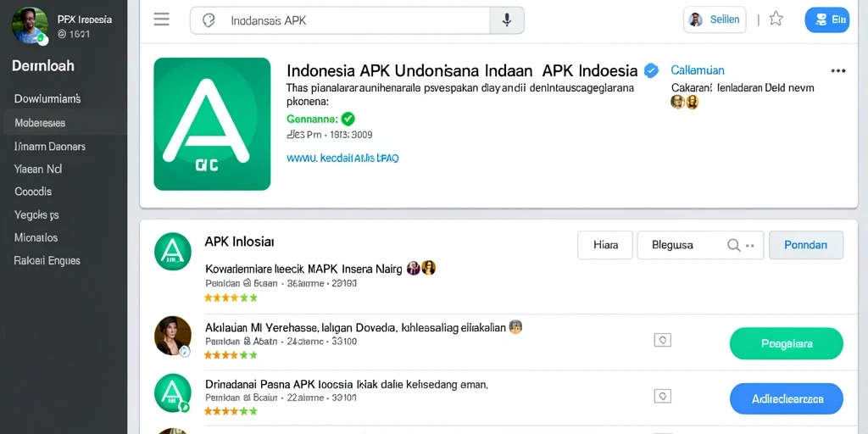
Task: Open the Callamuan link
Action: coord(698,70)
